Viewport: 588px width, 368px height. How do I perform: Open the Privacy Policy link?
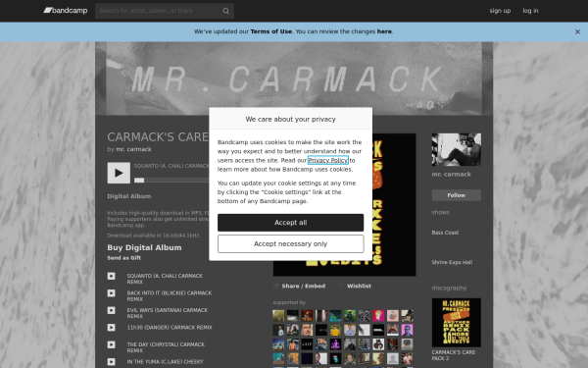coord(328,160)
